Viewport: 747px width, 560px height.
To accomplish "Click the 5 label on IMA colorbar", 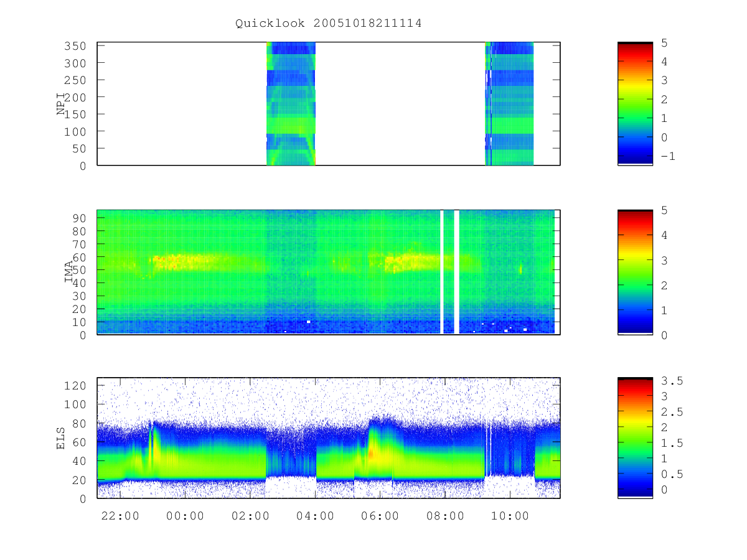I will click(664, 210).
